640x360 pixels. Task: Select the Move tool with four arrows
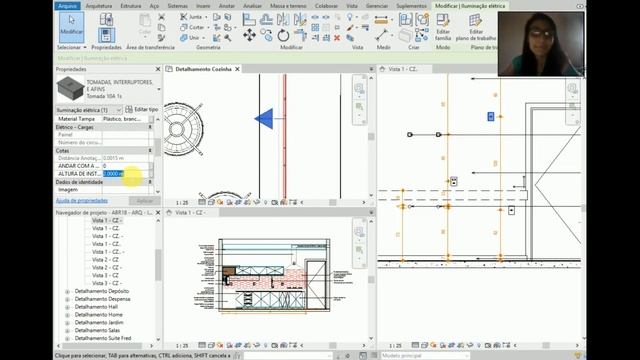(x=249, y=36)
